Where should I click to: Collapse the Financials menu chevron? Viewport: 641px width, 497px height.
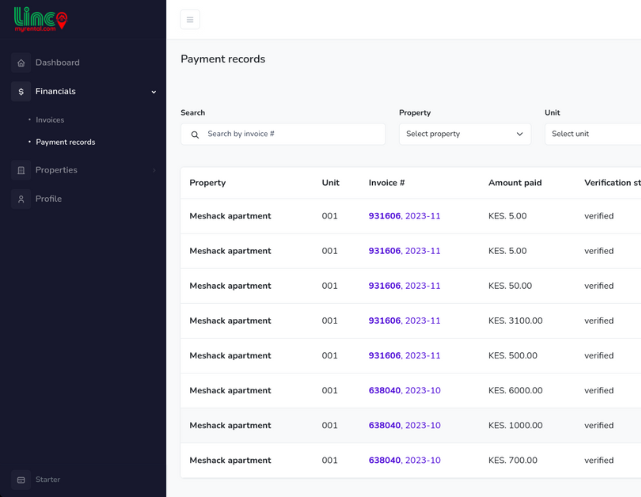click(x=154, y=92)
